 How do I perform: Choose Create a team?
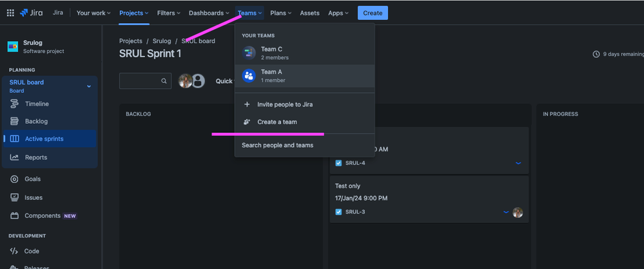tap(305, 122)
